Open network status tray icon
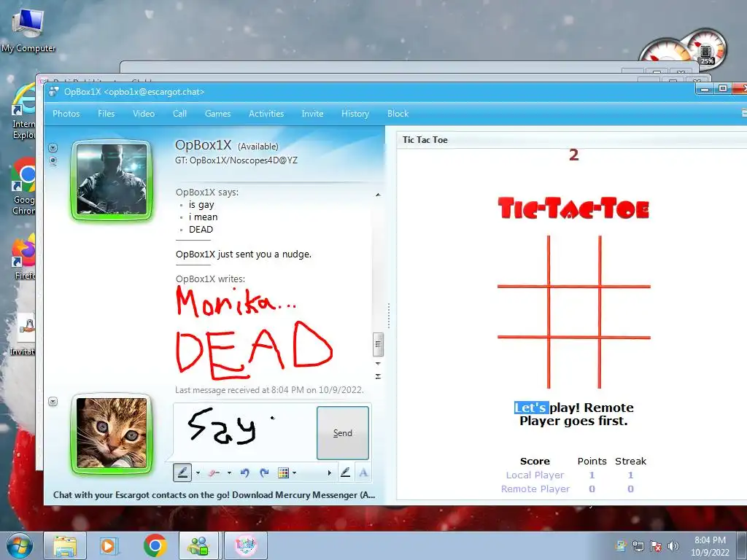 click(638, 546)
